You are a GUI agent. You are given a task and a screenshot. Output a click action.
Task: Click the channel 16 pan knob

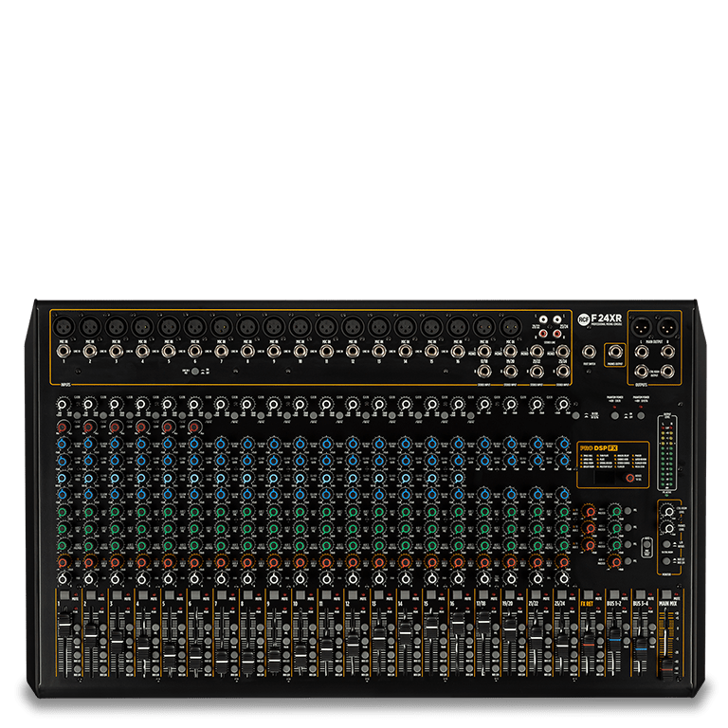click(x=458, y=577)
